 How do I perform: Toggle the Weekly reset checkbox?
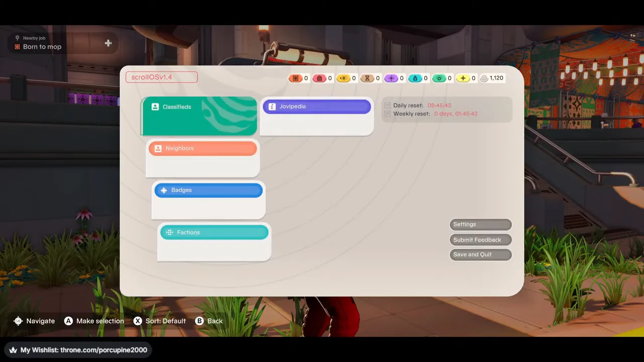click(387, 114)
